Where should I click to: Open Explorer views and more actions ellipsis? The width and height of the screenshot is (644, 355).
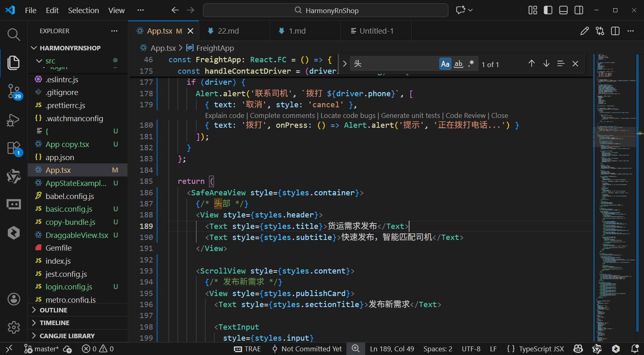pos(114,31)
